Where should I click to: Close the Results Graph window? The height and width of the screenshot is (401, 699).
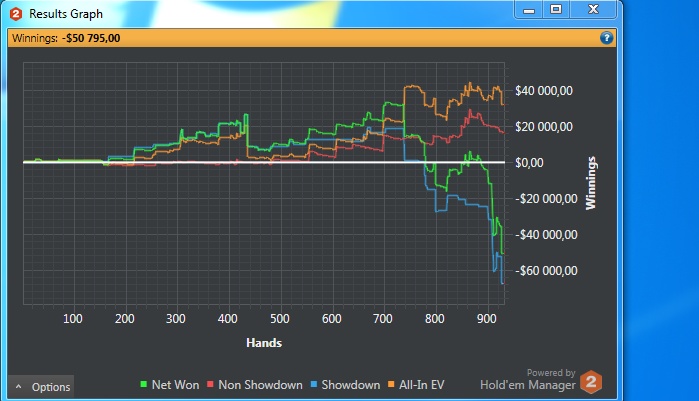(x=593, y=10)
